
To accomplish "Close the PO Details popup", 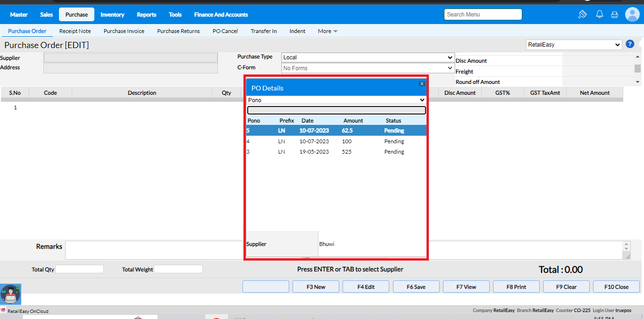I will click(422, 83).
